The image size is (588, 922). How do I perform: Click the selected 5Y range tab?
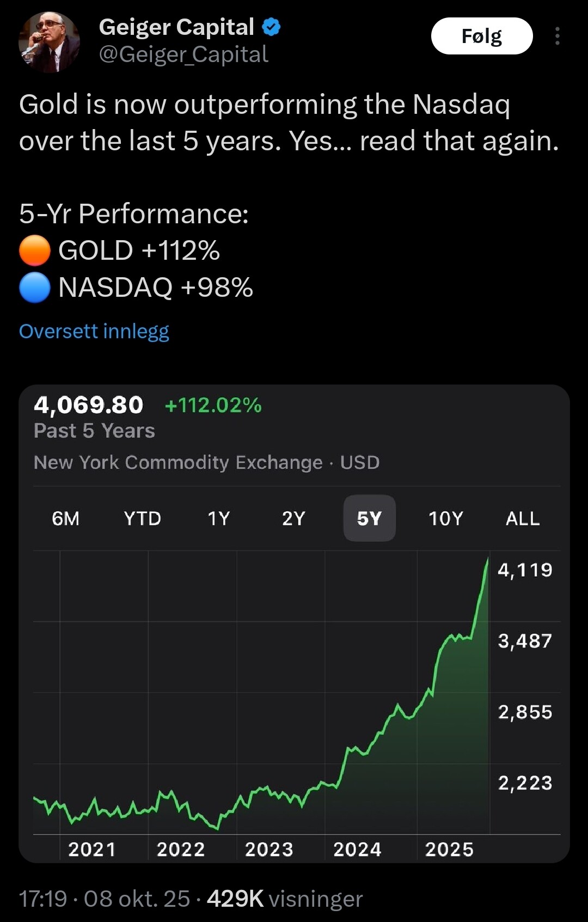[369, 518]
